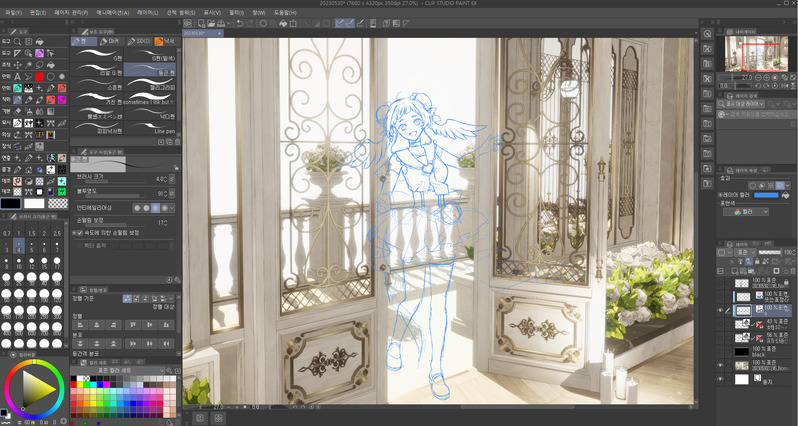Delete layer with trash icon in layer panel

coord(793,271)
